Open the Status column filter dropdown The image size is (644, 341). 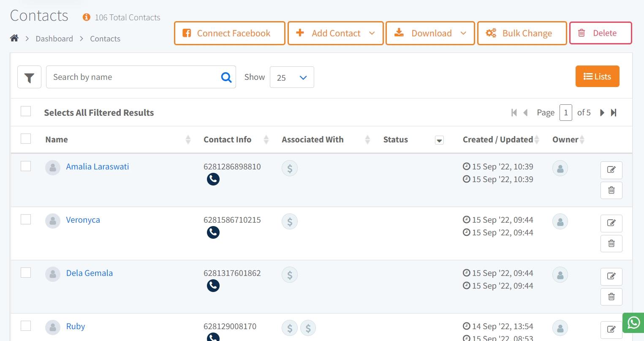439,140
